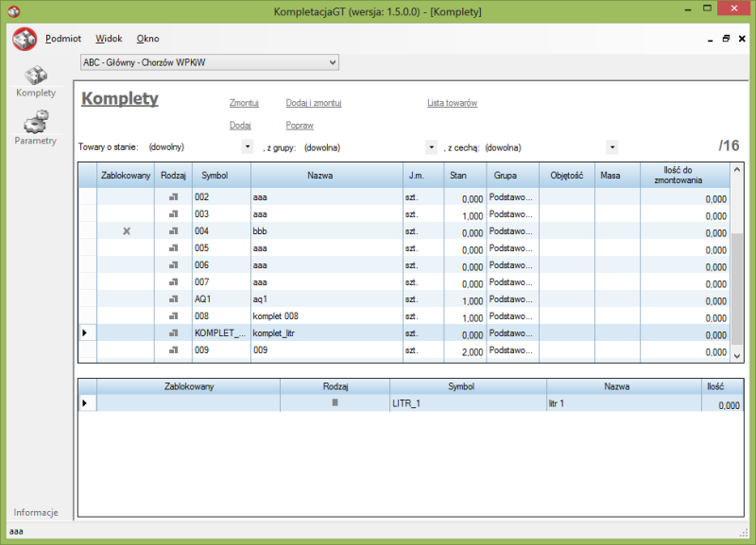Open the Parametry gears icon
The image size is (756, 545).
tap(35, 122)
